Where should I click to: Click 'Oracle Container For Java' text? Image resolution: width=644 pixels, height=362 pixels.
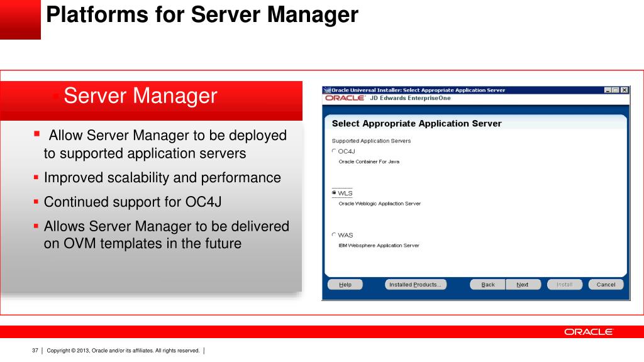369,162
